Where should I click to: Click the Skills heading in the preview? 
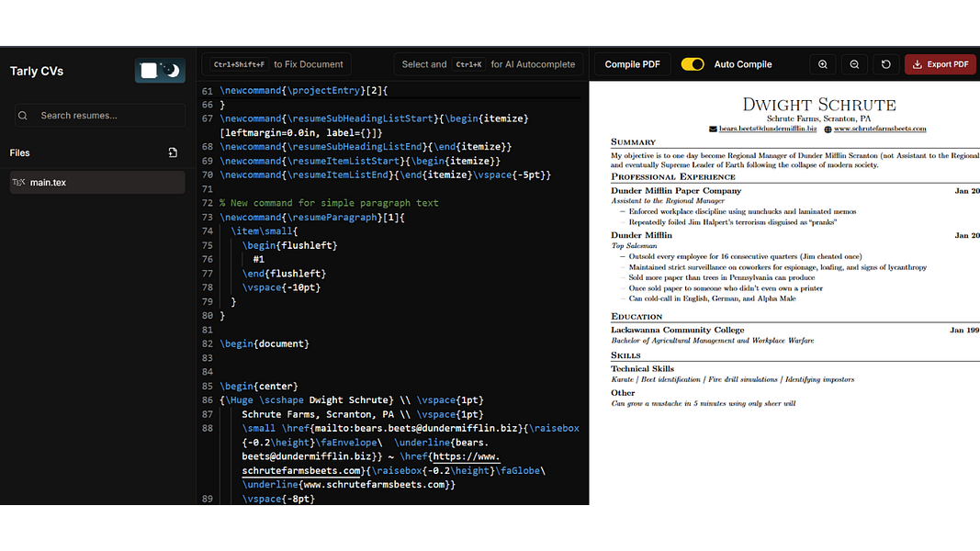pyautogui.click(x=625, y=355)
